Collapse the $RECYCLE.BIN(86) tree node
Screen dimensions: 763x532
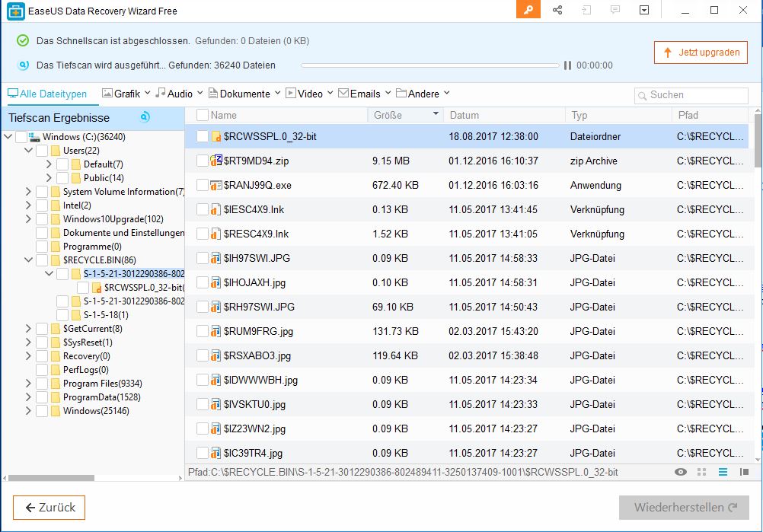tap(28, 260)
